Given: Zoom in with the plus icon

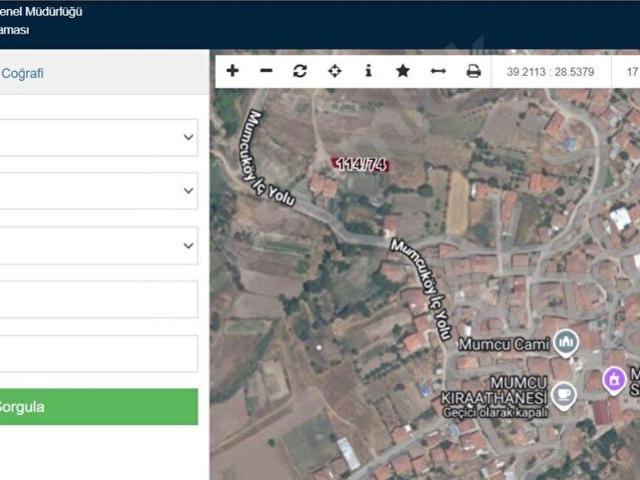Looking at the screenshot, I should coord(233,71).
